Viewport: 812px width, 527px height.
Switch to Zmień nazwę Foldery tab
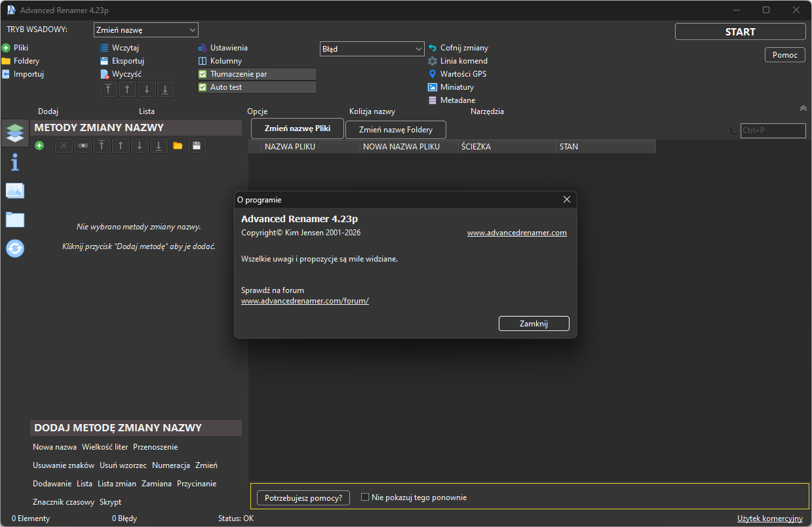coord(396,130)
